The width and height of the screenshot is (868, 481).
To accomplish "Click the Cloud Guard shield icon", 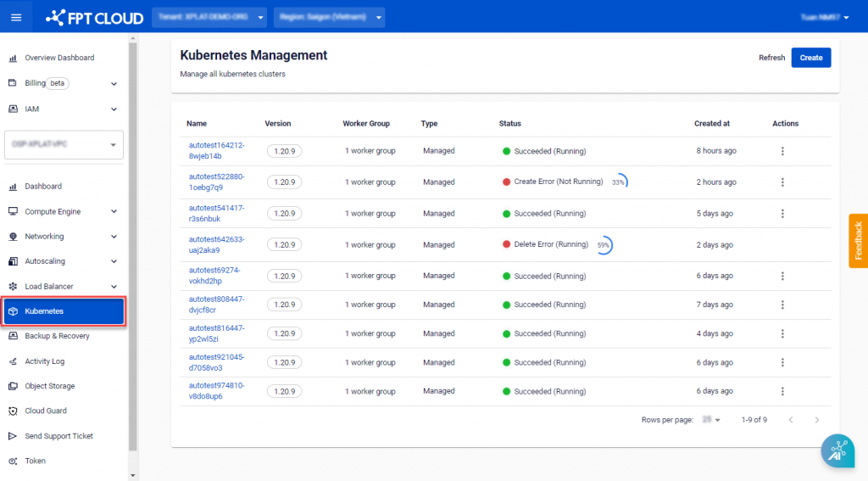I will (13, 411).
